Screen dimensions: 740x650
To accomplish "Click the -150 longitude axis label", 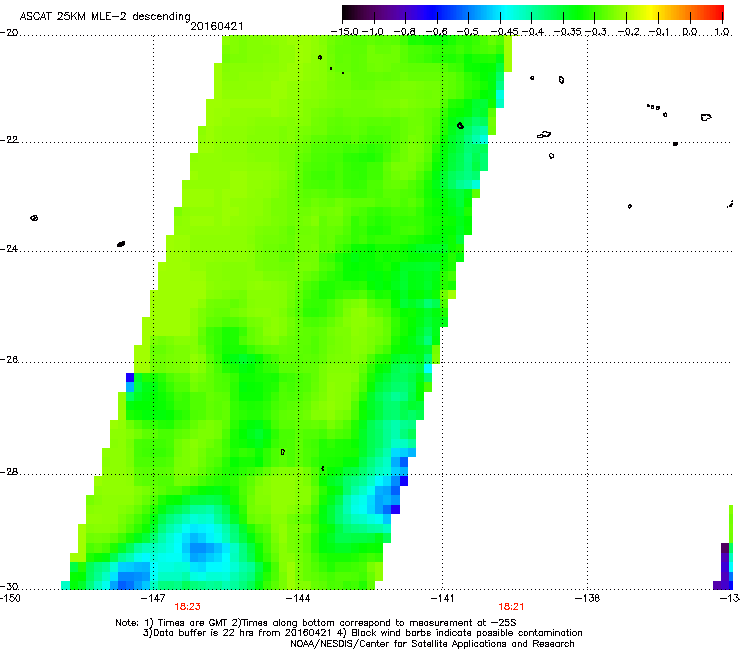I will 10,598.
